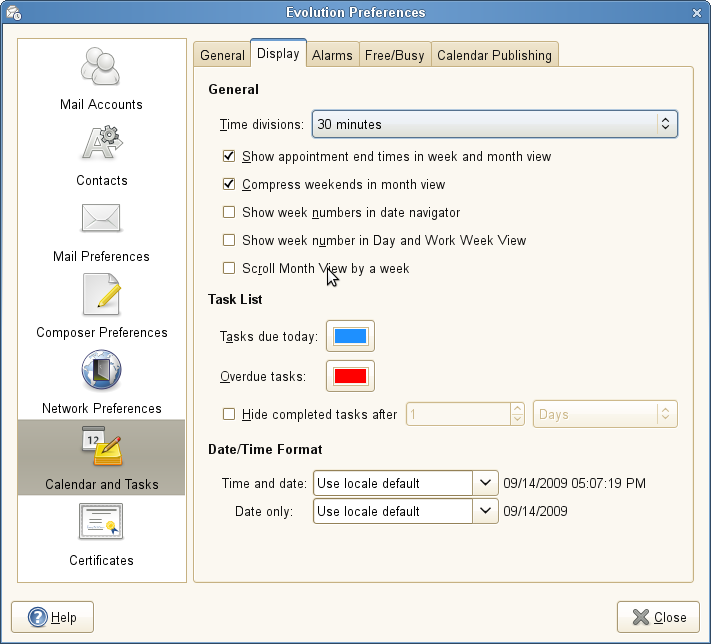
Task: Pick color for Tasks due today
Action: [351, 336]
